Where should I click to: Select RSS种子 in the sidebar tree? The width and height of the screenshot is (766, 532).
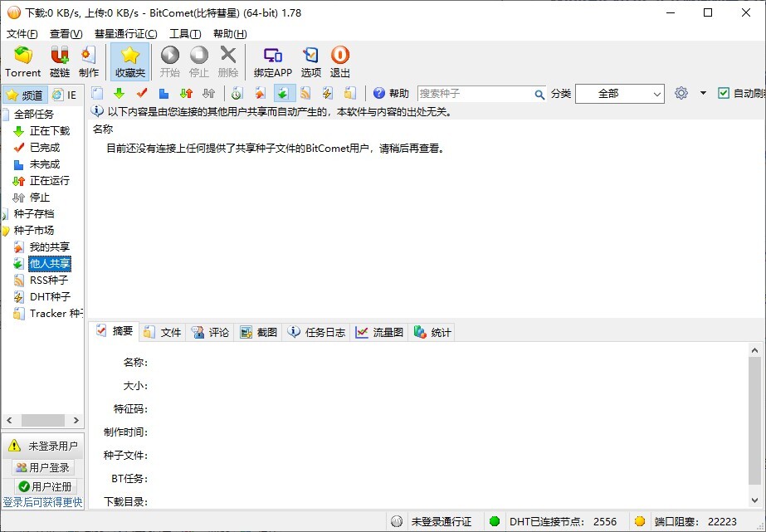[49, 281]
